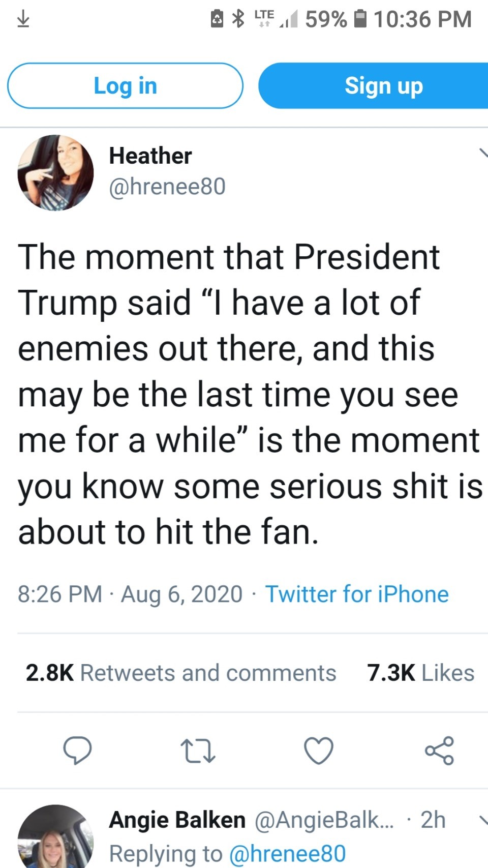488x868 pixels.
Task: Open the @hrenee80 mention in the reply
Action: 288,854
